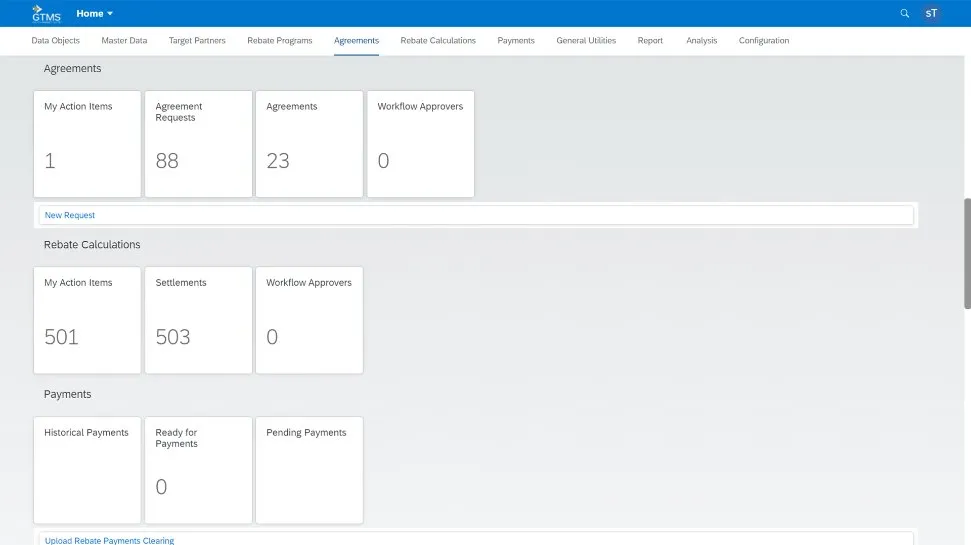Open Rebate Calculations My Action Items tile
This screenshot has width=971, height=545.
(87, 320)
